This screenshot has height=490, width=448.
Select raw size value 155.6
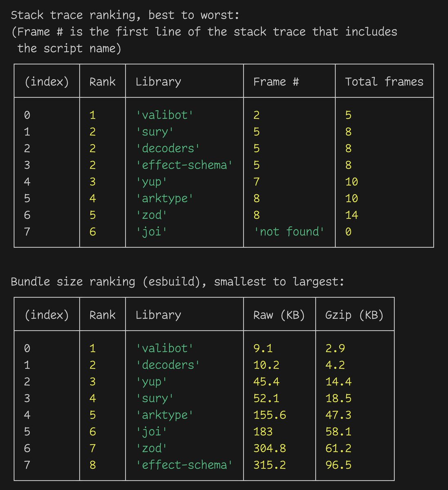[270, 415]
